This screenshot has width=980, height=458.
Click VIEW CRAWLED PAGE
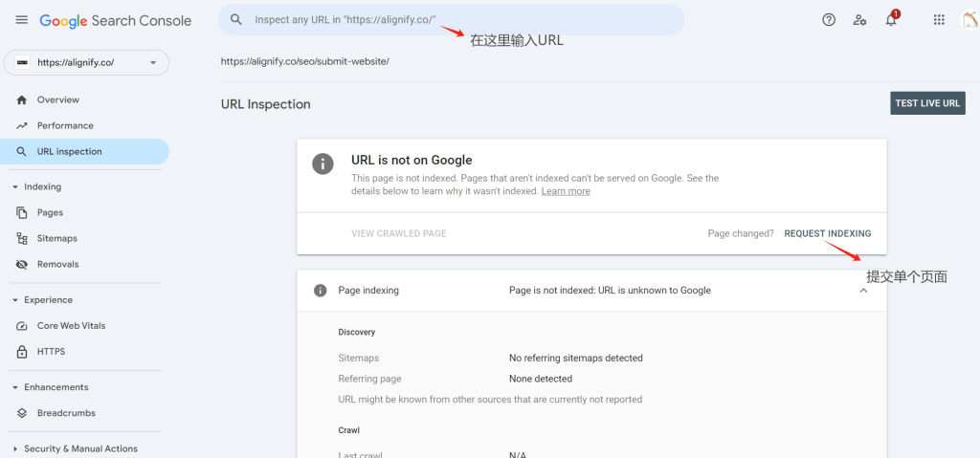click(x=399, y=233)
